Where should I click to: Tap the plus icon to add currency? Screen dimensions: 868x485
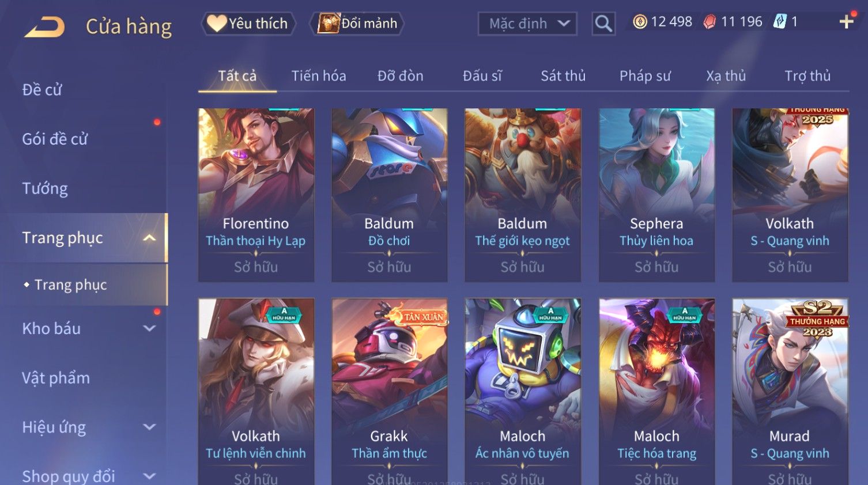click(846, 22)
